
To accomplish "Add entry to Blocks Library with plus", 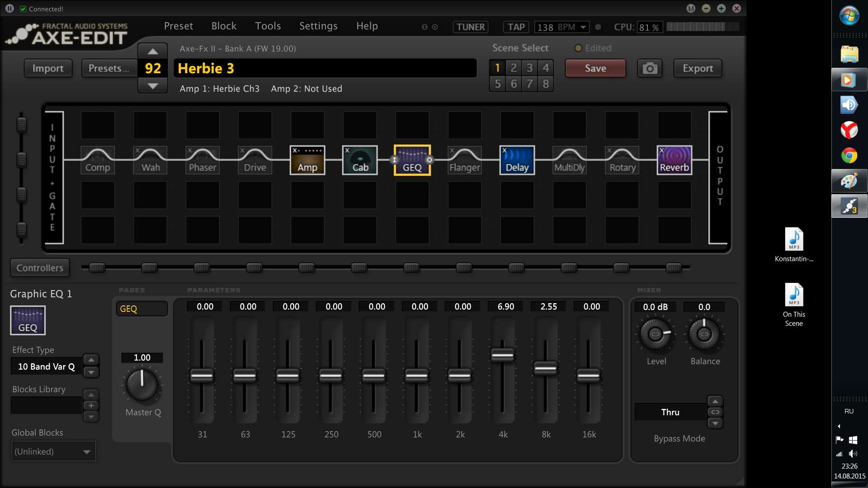I will 91,405.
